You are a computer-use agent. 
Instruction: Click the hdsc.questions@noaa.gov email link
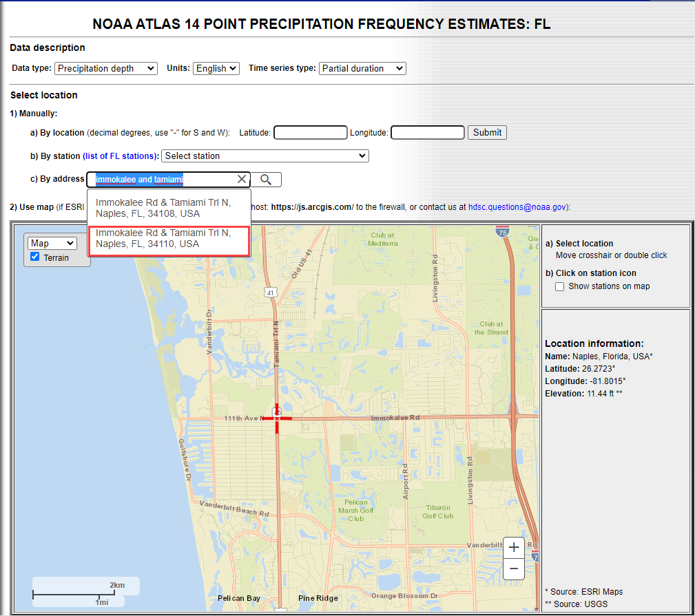(x=517, y=206)
